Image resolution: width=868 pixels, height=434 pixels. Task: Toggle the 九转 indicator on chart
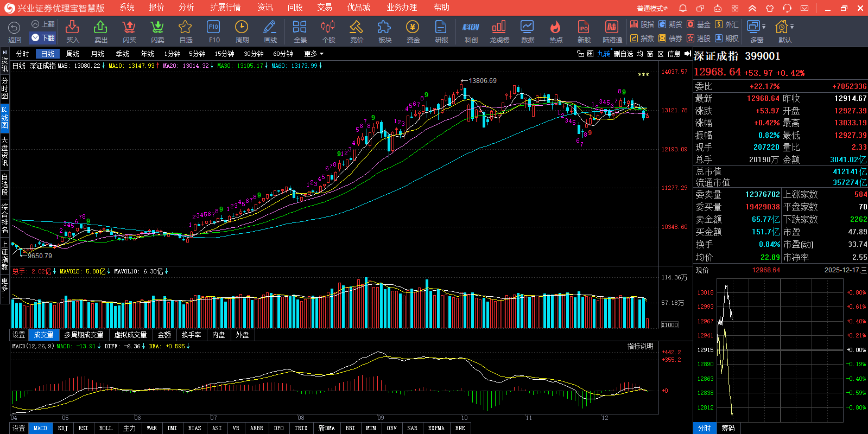pyautogui.click(x=604, y=54)
